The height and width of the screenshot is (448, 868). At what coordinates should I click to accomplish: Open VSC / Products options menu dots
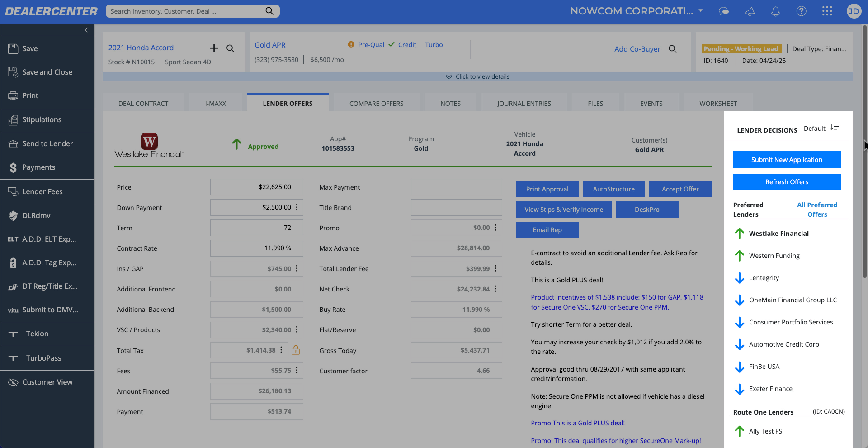(x=297, y=329)
